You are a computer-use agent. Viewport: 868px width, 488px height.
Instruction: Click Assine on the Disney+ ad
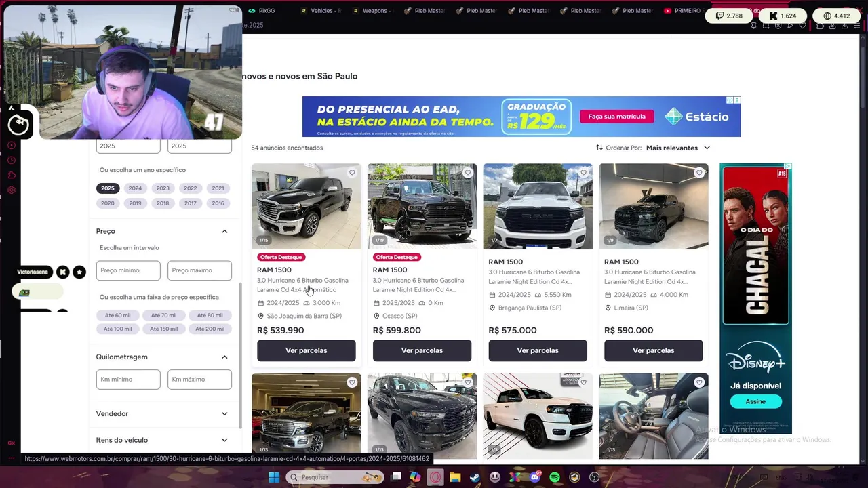[x=755, y=401]
